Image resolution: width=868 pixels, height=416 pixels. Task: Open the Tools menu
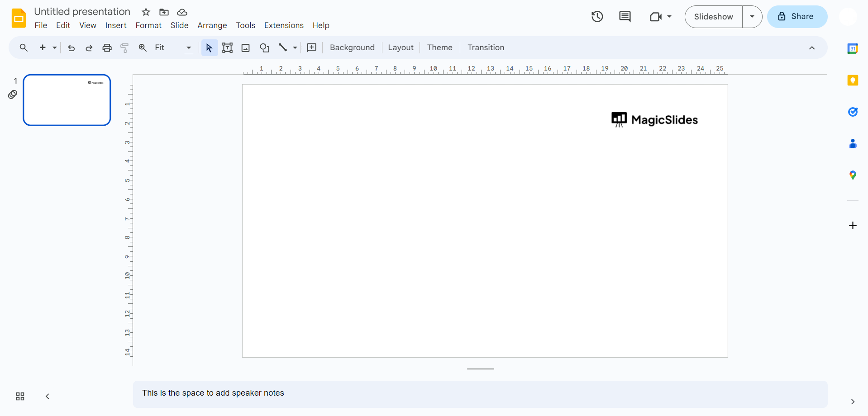pos(246,25)
